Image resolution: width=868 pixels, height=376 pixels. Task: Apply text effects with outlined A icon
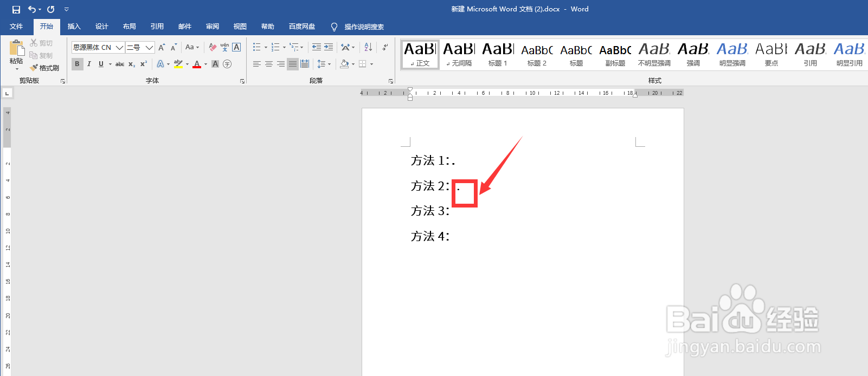pyautogui.click(x=160, y=64)
